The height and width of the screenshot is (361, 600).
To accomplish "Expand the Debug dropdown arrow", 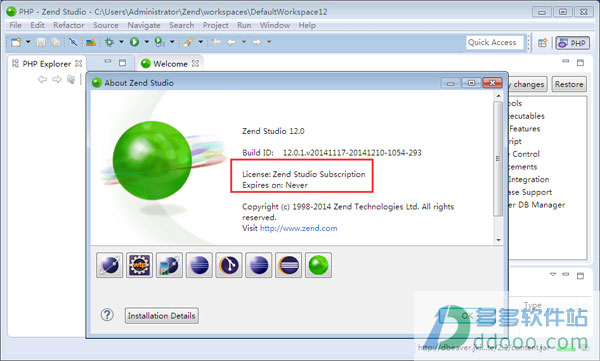I will pos(121,42).
